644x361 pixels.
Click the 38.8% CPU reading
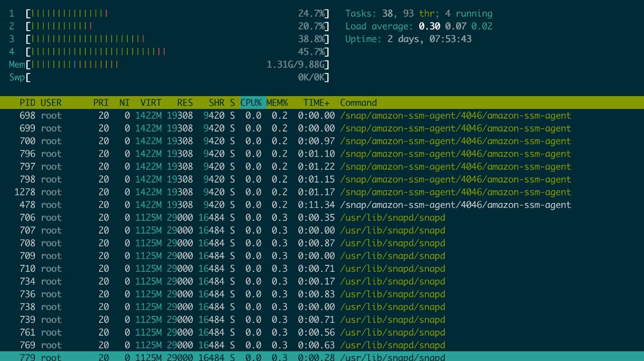pyautogui.click(x=312, y=39)
